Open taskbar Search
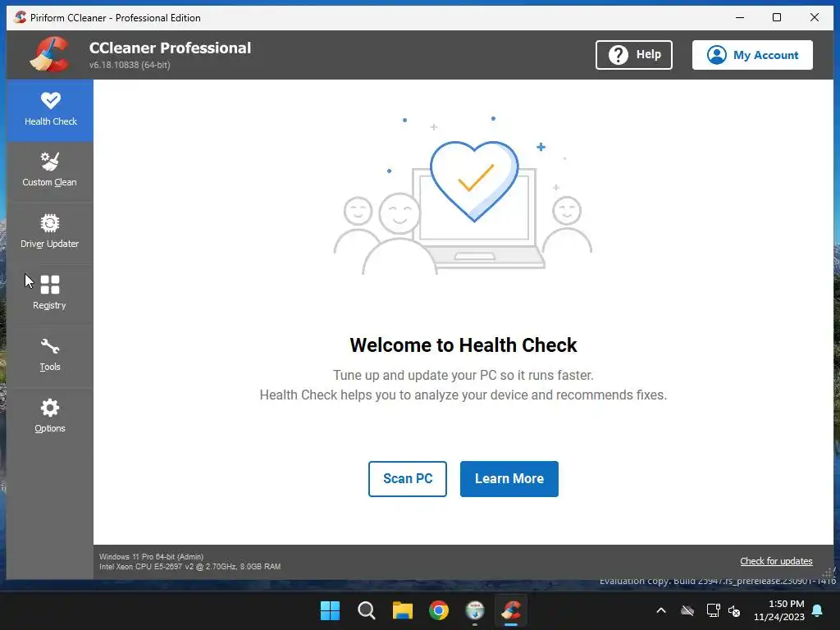The width and height of the screenshot is (840, 630). coord(367,610)
